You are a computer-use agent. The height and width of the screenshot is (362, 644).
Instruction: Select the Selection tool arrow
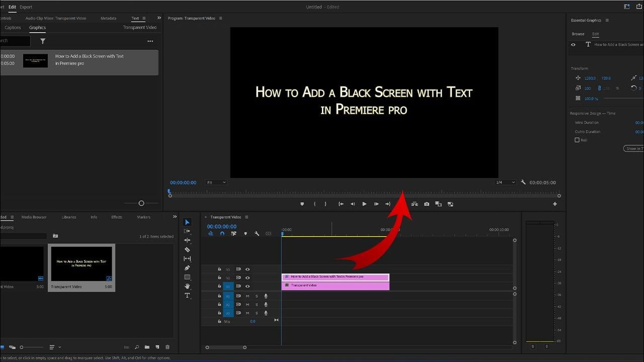point(187,222)
